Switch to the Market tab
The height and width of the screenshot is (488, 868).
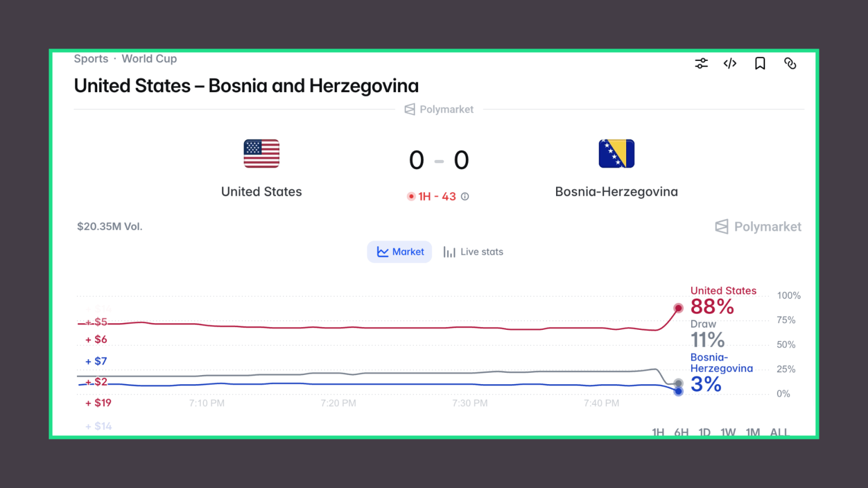400,252
